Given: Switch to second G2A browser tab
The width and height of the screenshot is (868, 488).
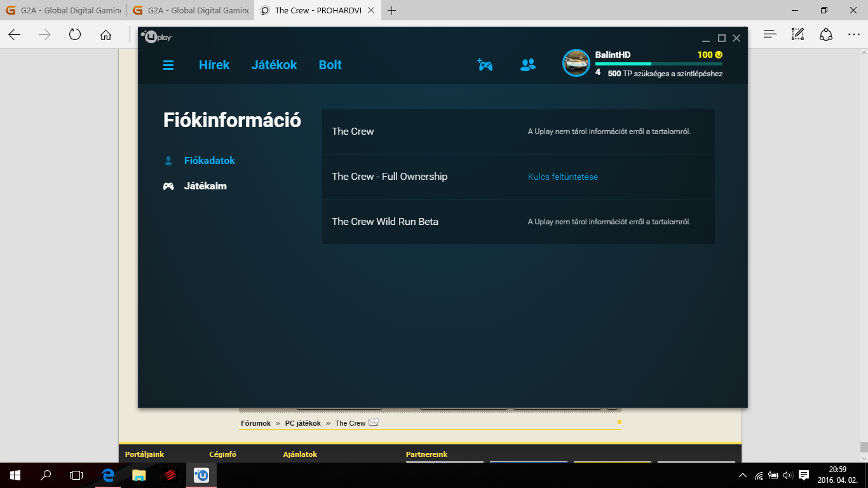Looking at the screenshot, I should pos(190,10).
